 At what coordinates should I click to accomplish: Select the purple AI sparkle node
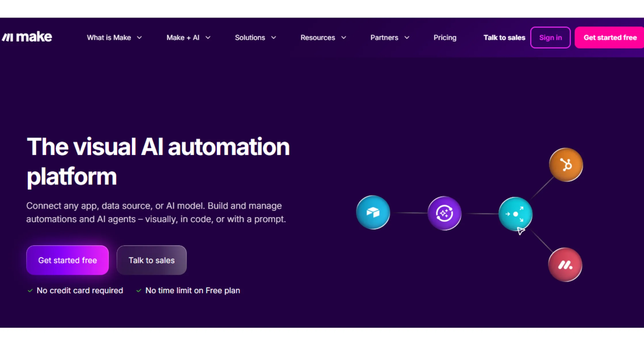point(444,213)
